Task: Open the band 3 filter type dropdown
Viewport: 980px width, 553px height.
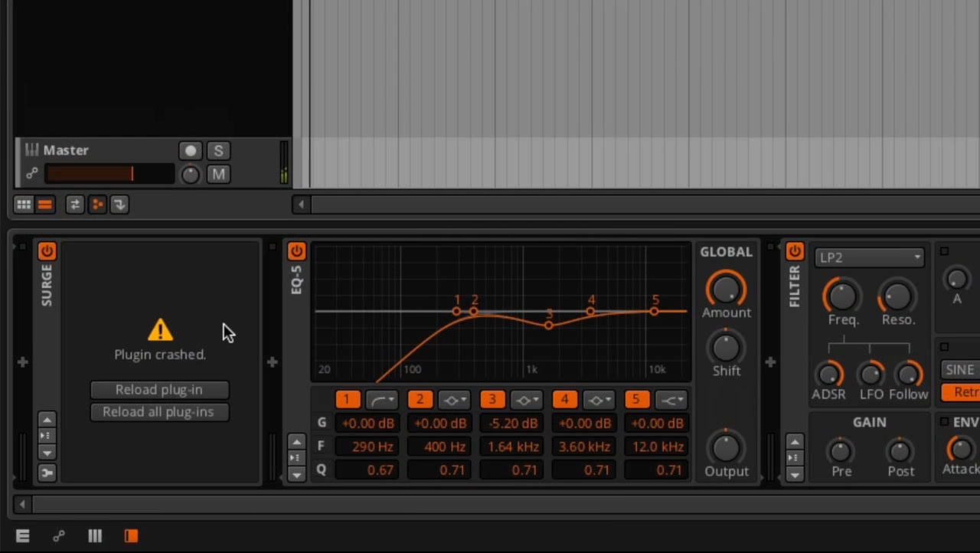Action: tap(526, 400)
